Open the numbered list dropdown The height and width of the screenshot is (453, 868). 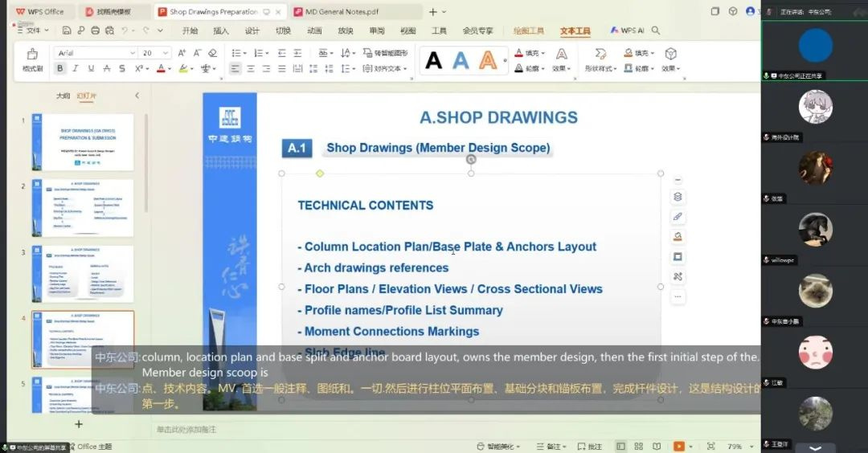267,53
